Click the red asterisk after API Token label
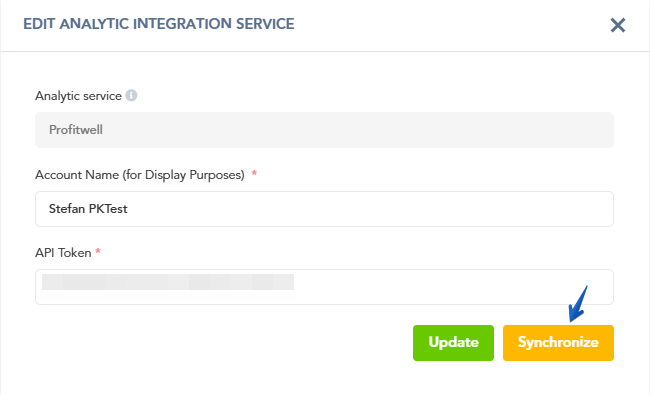 click(98, 251)
